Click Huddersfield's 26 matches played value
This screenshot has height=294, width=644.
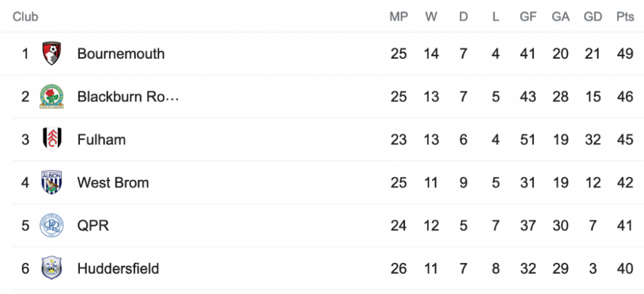[x=399, y=268]
